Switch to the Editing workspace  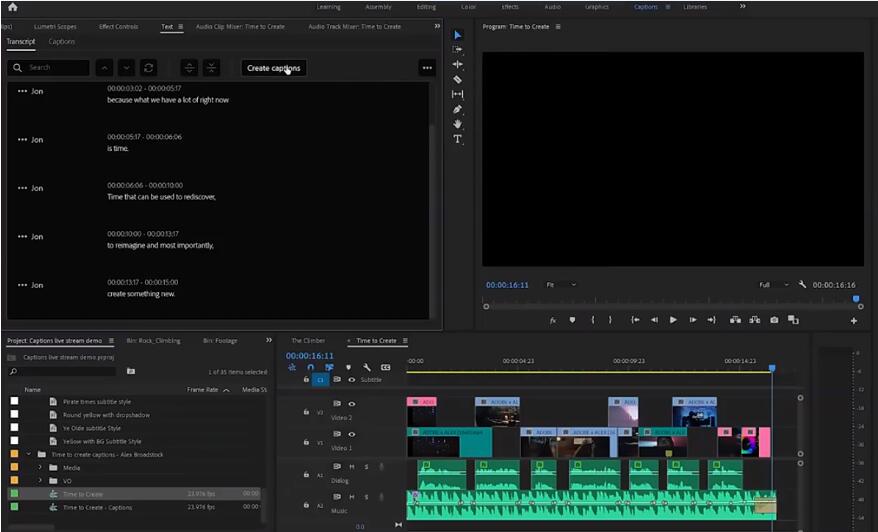(426, 7)
